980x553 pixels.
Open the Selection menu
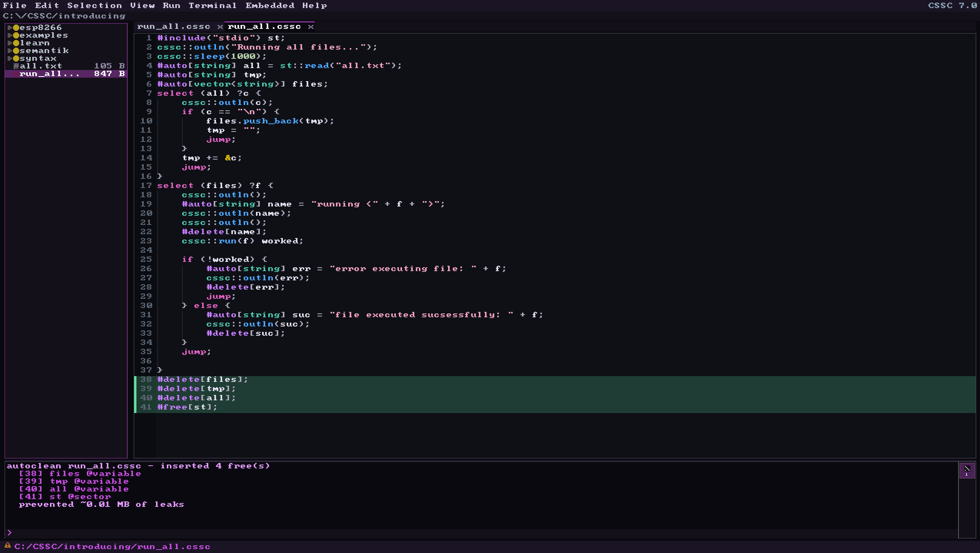(x=95, y=5)
